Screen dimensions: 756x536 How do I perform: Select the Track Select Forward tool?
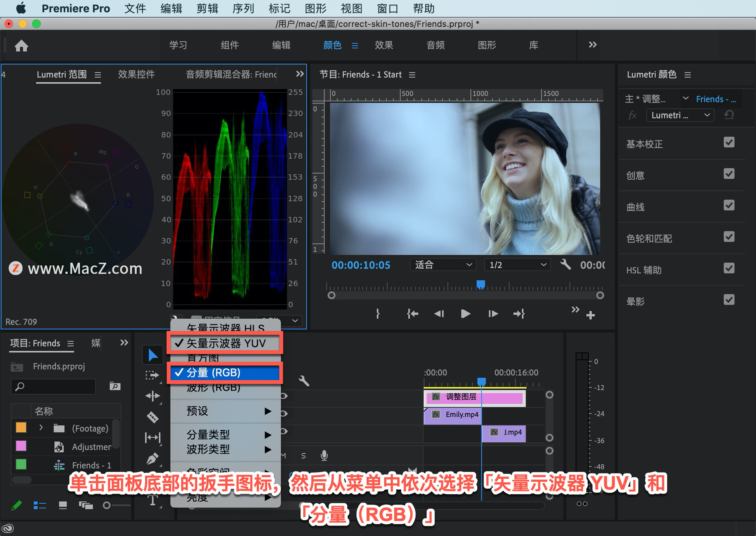tap(153, 375)
